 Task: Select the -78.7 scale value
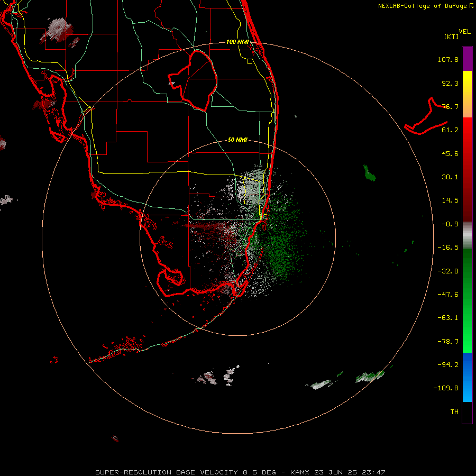pos(448,342)
